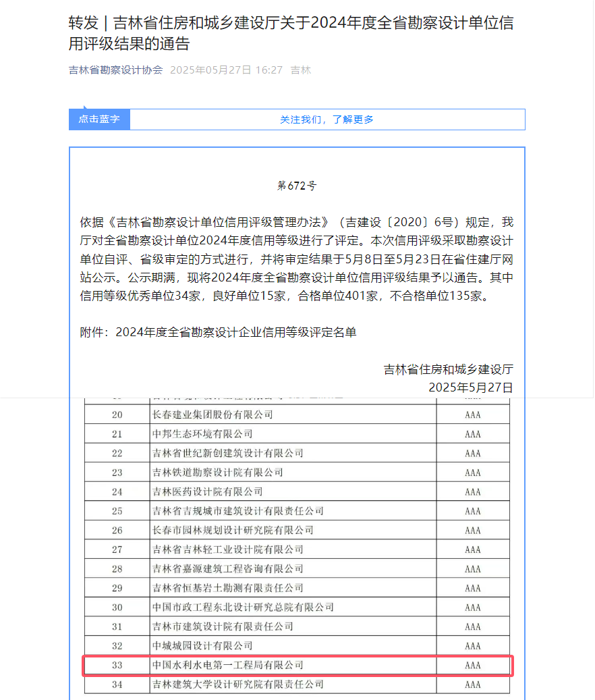The image size is (595, 700).
Task: Select the notice number 第672号
Action: (x=297, y=186)
